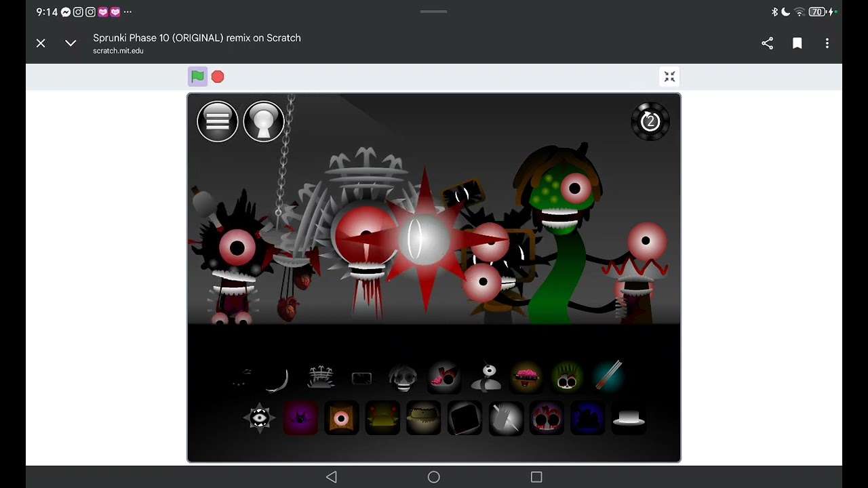The image size is (868, 488).
Task: Select the gray shard on white glow icon
Action: pyautogui.click(x=506, y=418)
